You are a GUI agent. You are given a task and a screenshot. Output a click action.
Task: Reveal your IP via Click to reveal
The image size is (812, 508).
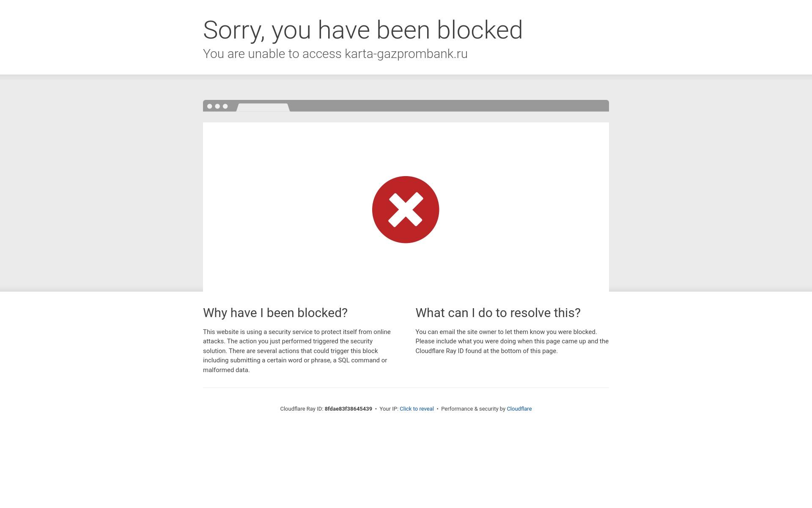417,409
